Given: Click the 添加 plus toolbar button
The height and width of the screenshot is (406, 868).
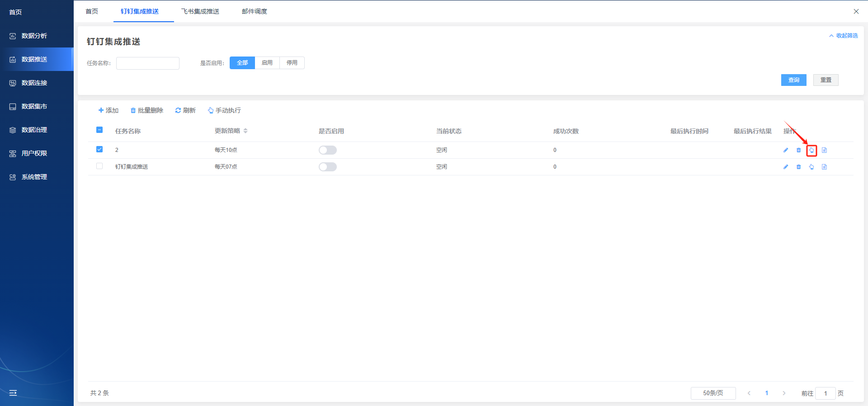Looking at the screenshot, I should coord(108,110).
